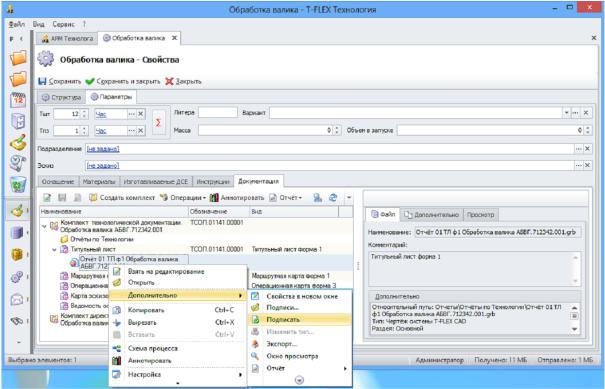Click Закрыть button with red X
The image size is (605, 389).
point(183,81)
